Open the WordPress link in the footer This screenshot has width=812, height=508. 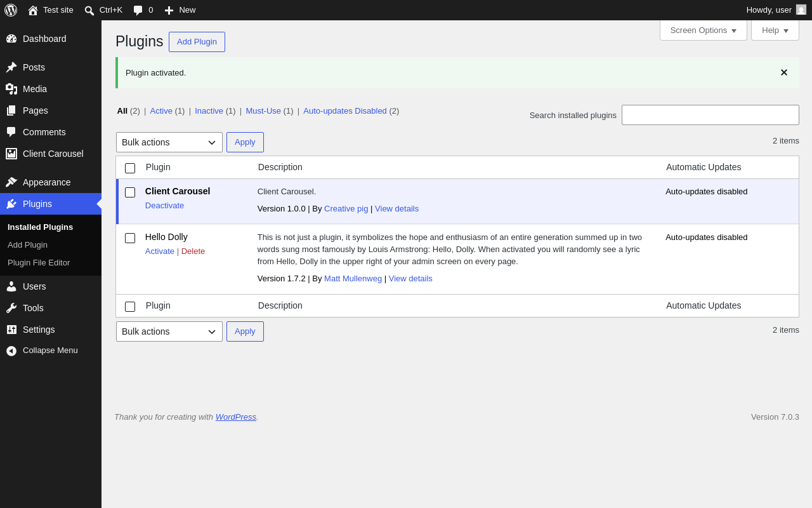tap(236, 417)
